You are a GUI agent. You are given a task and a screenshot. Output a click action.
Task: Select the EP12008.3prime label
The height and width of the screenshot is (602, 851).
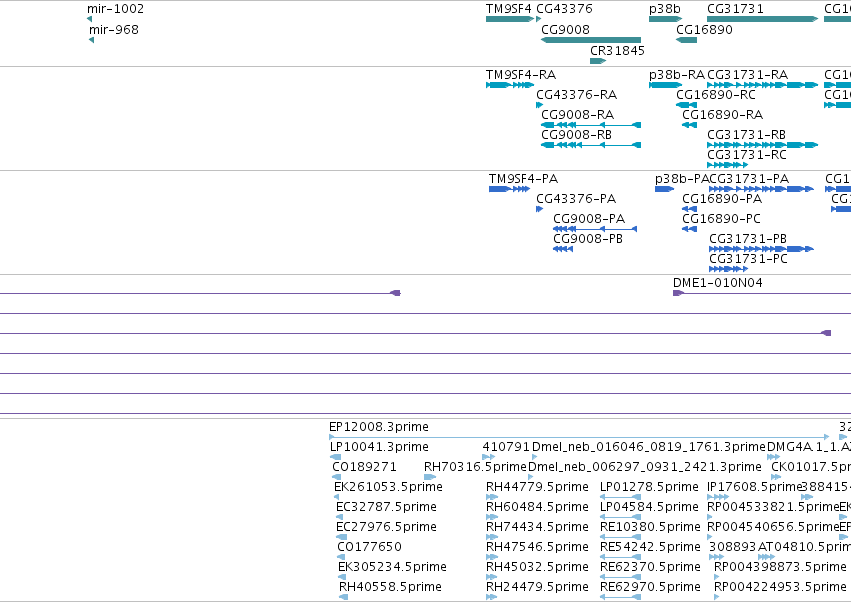[x=379, y=427]
